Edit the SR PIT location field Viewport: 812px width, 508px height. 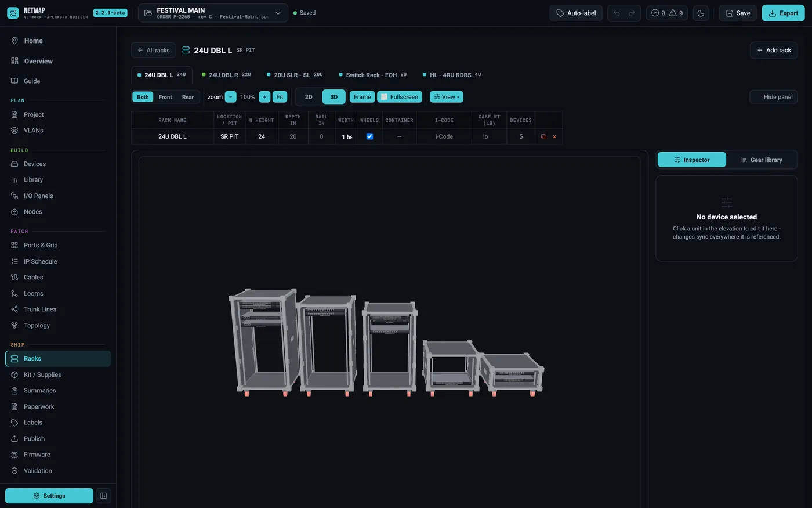tap(229, 136)
